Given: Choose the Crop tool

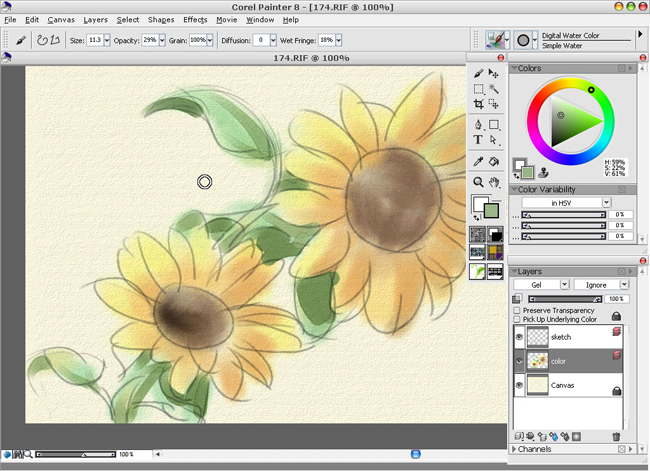Looking at the screenshot, I should pyautogui.click(x=479, y=104).
